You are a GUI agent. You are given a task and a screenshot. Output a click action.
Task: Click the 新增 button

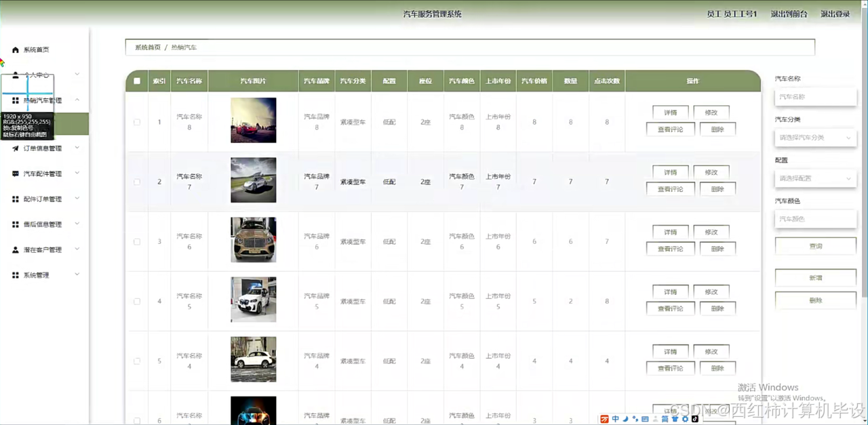point(815,278)
